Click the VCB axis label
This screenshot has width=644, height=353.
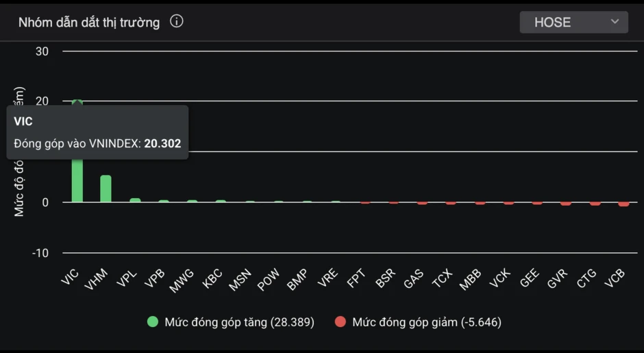click(x=615, y=278)
